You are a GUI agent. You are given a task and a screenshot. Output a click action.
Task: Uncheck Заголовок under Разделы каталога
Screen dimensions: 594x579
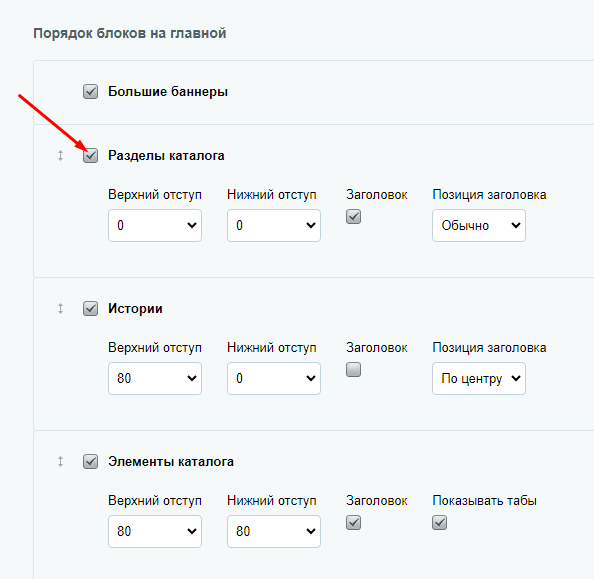coord(353,217)
